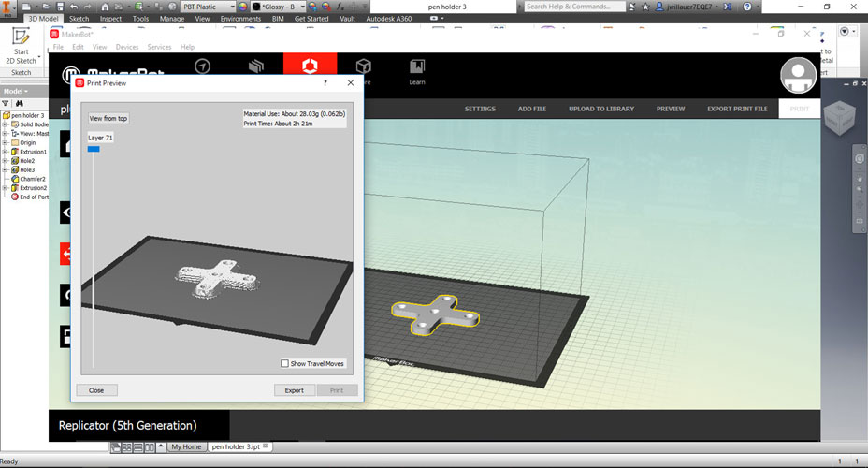Click the view cube in Inventor viewport
Viewport: 868px width, 468px height.
coord(839,118)
